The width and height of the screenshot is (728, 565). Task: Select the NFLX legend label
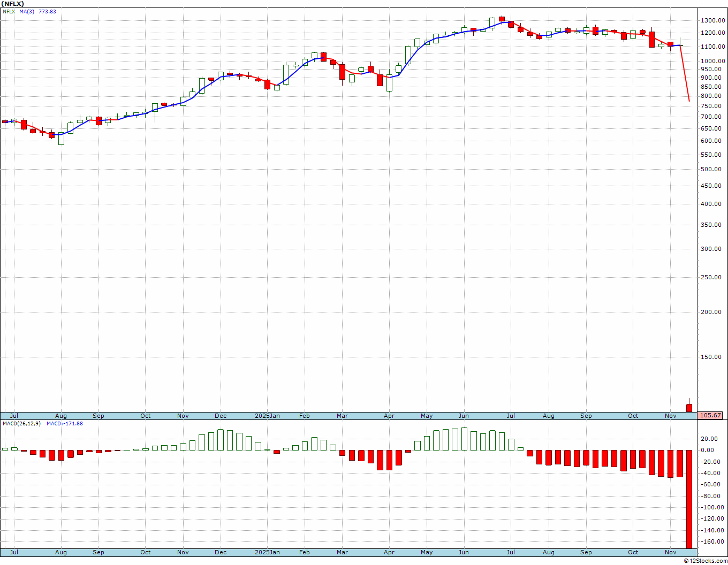[x=9, y=12]
